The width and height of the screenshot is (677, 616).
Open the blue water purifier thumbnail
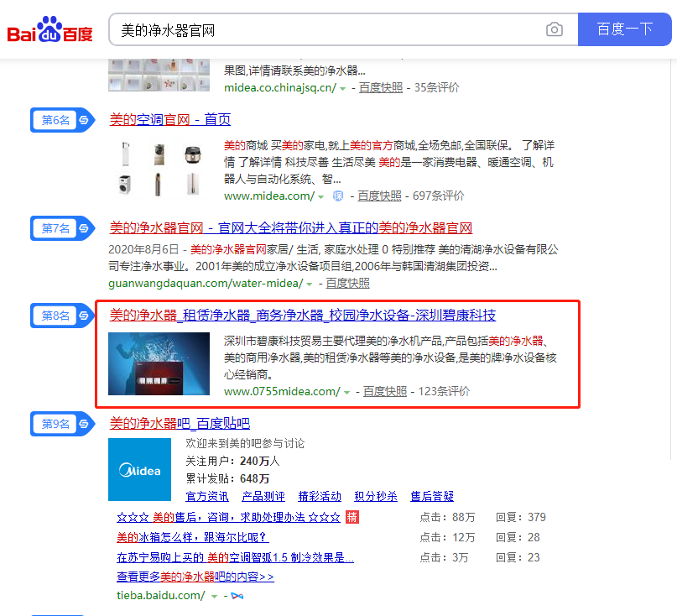[x=159, y=363]
